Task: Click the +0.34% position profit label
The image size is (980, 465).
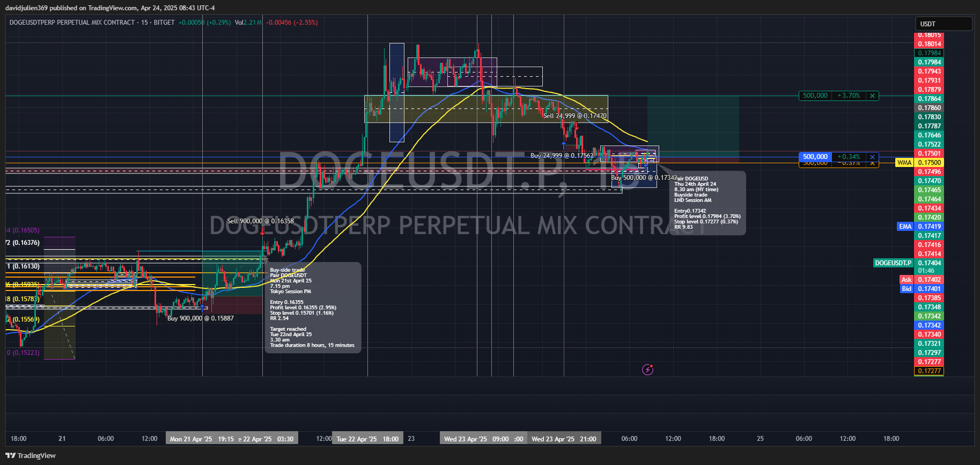Action: coord(849,157)
